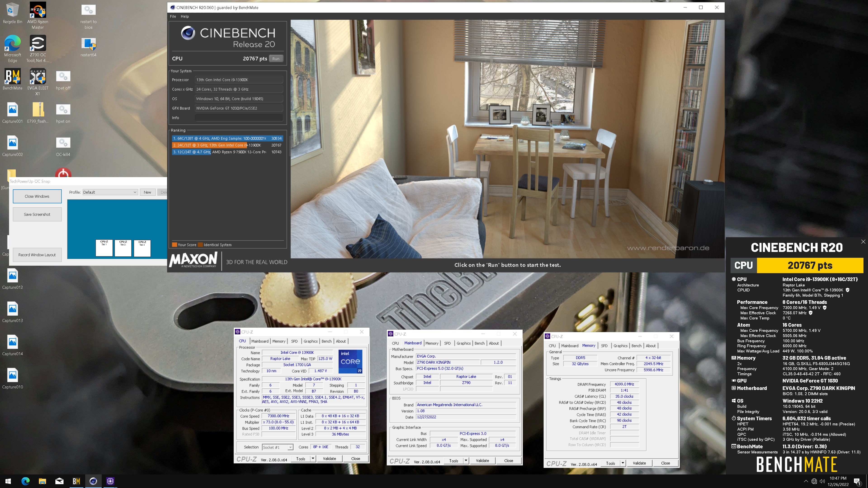Image resolution: width=868 pixels, height=488 pixels.
Task: Open the BenchMate desktop icon
Action: pos(12,80)
